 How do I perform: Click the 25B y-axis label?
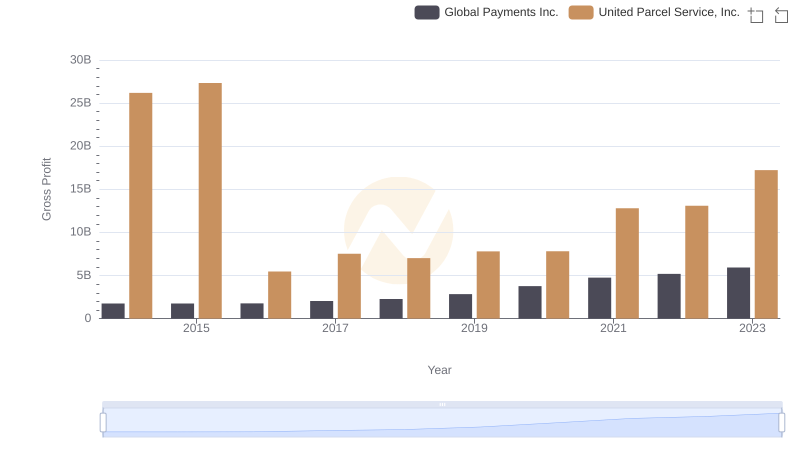(81, 103)
